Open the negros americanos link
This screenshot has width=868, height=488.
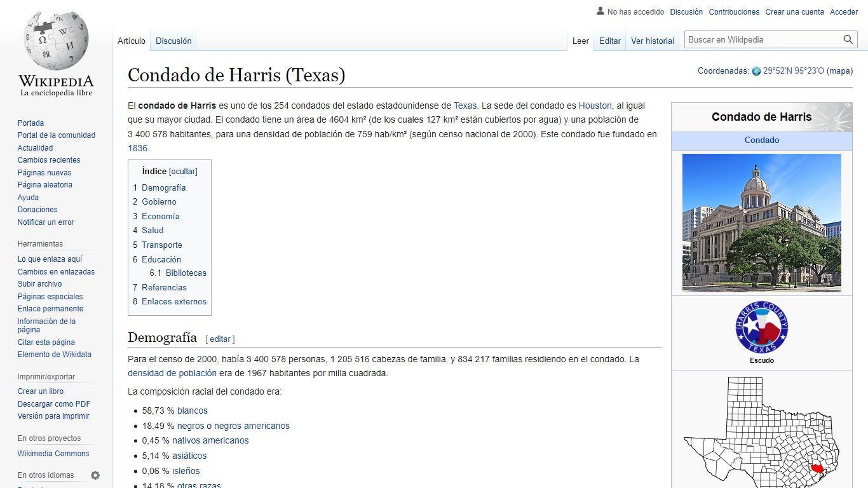[x=252, y=426]
